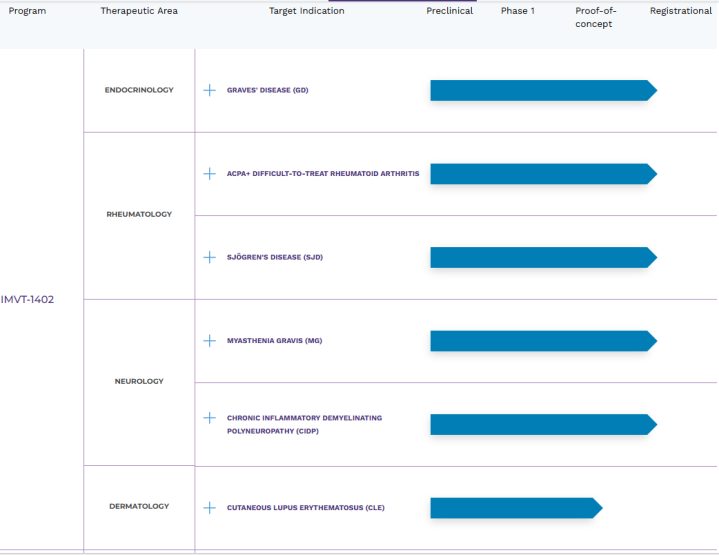Click Sjögren's Disease (SJD) indication text
Screen dimensions: 719x555
pos(275,257)
